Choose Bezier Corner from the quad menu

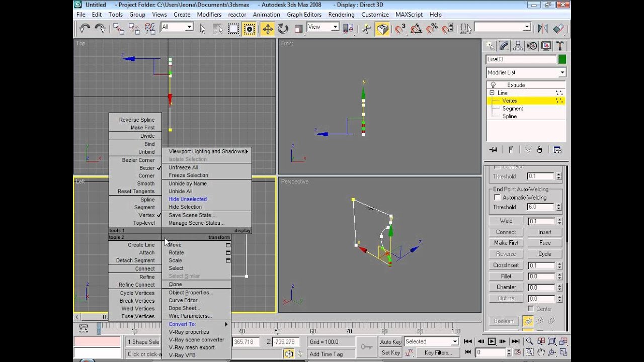138,160
